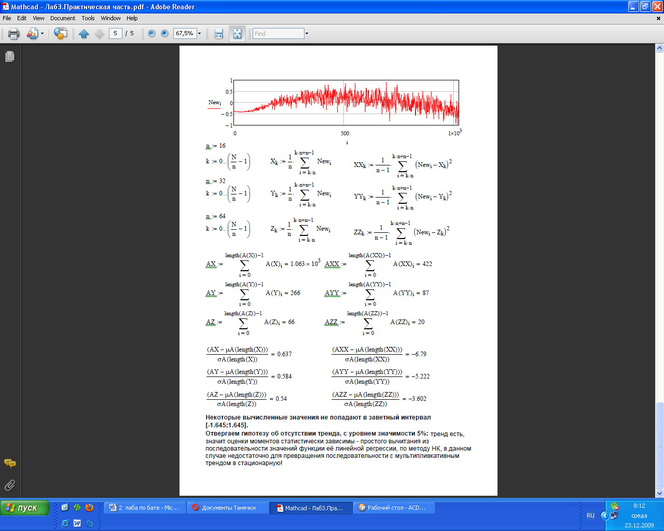Click the vertical scrollbar thumb
This screenshot has height=531, width=664.
pos(659,446)
